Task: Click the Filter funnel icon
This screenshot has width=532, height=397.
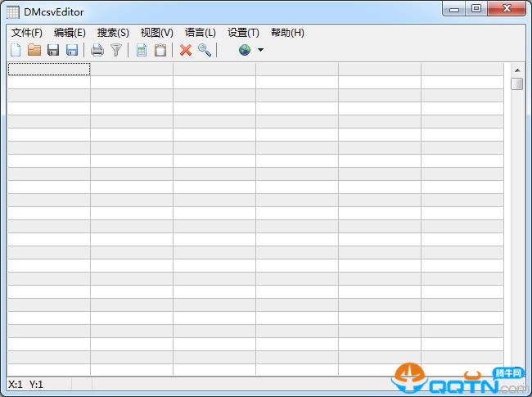Action: tap(116, 50)
